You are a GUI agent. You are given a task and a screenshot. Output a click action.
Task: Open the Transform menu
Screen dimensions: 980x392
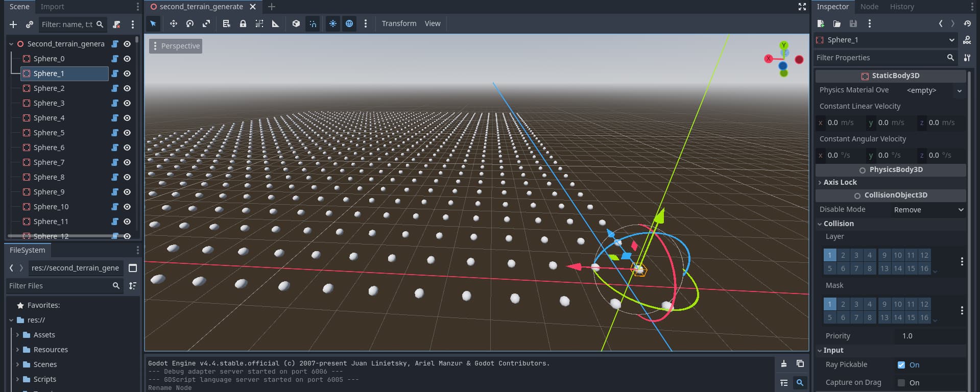[399, 23]
